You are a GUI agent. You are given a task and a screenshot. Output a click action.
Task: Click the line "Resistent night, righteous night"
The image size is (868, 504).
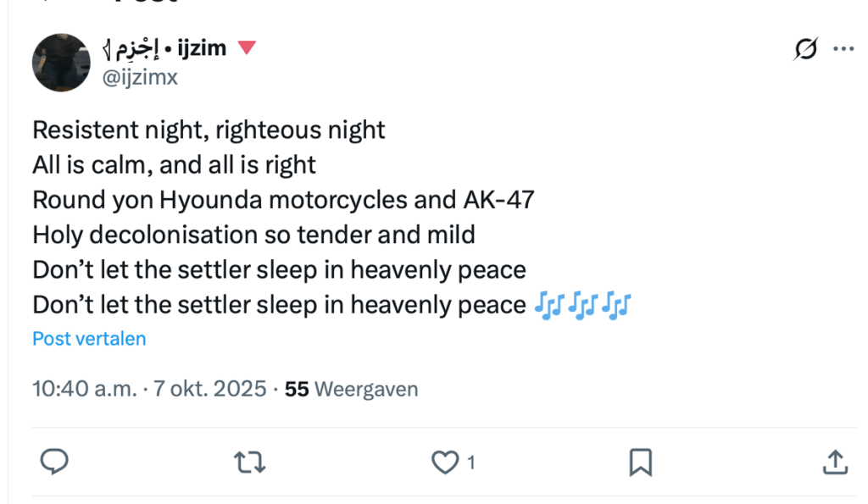[x=209, y=130]
